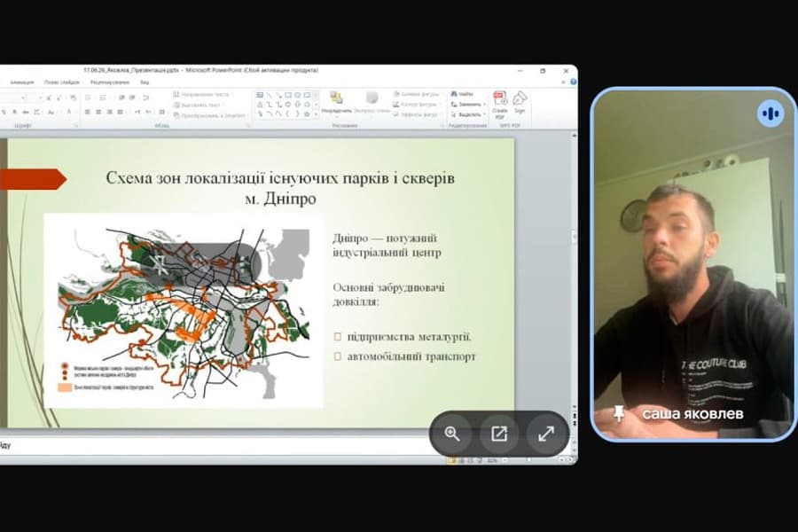Click the columns layout icon
The height and width of the screenshot is (532, 798).
[162, 112]
